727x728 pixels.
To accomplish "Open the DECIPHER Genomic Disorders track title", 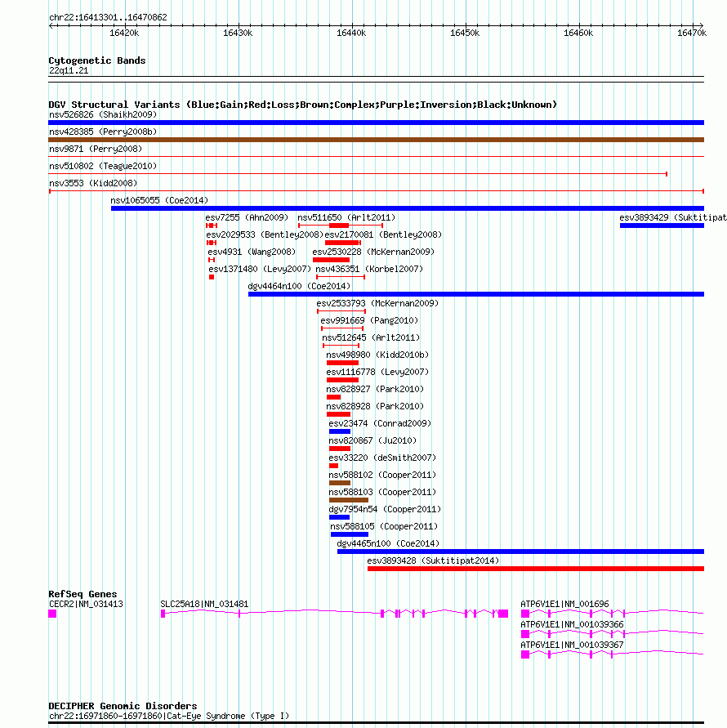I will (123, 706).
